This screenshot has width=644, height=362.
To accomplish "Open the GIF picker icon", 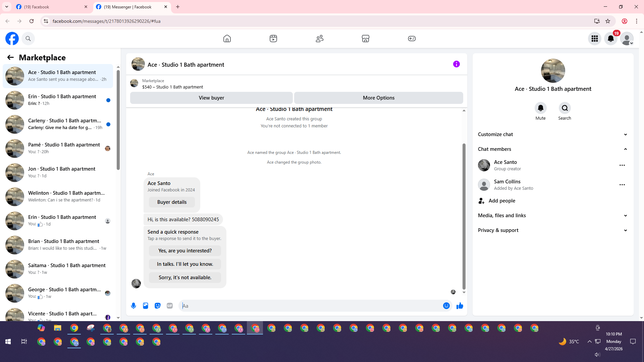I will 170,306.
